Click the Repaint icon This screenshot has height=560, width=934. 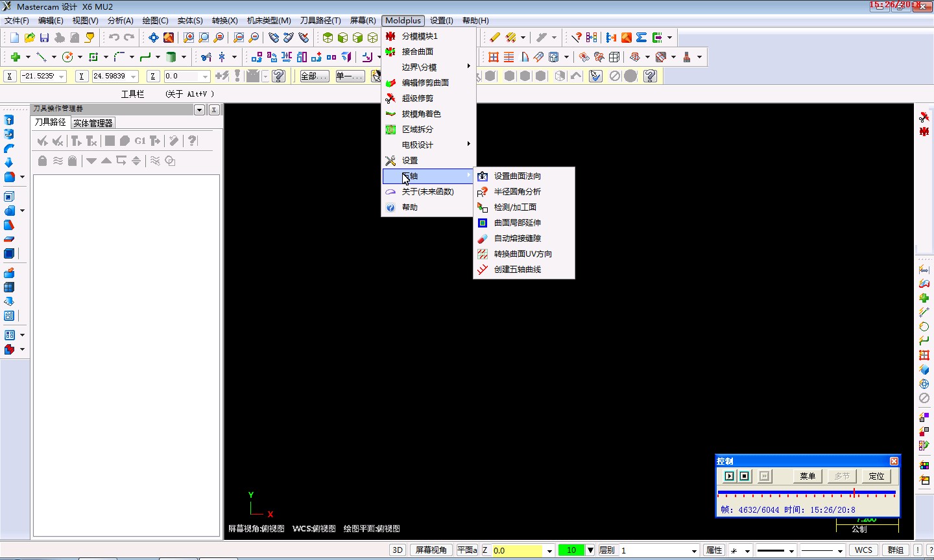tap(169, 38)
